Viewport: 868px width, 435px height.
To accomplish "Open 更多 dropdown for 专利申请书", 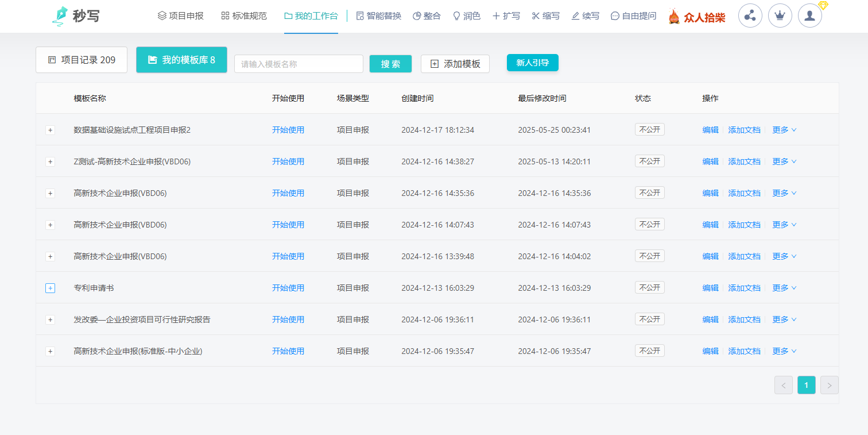I will (x=784, y=288).
